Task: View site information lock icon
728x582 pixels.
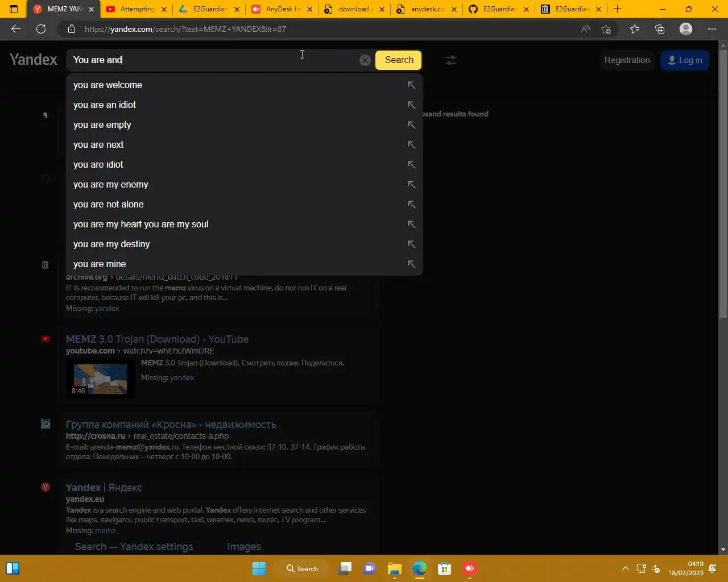Action: 71,29
